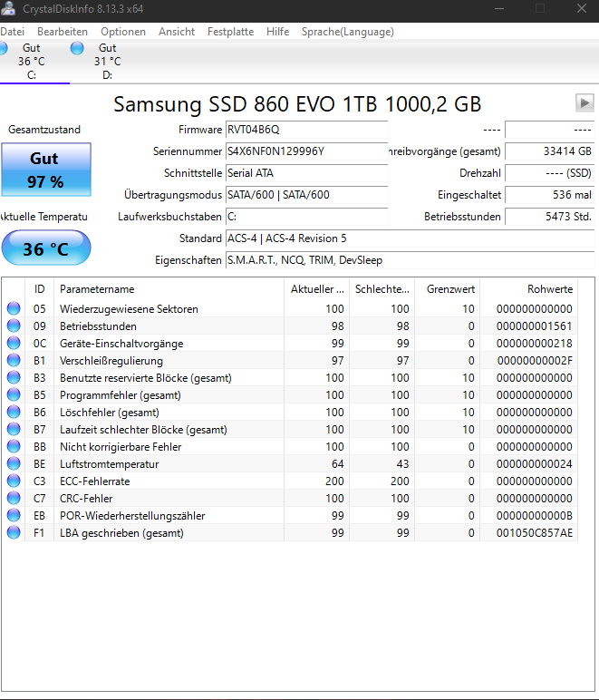
Task: Click status orb for Wiederzugewiesene Sektoren
Action: click(x=14, y=308)
